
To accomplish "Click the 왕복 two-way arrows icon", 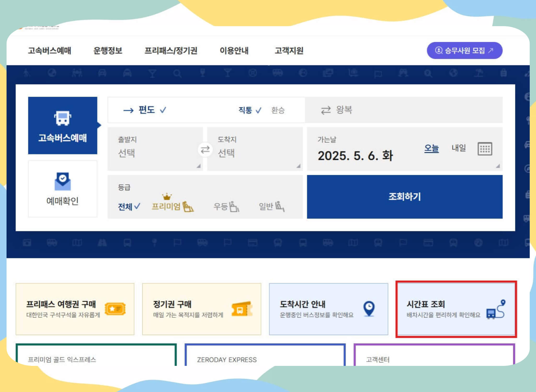I will click(326, 110).
